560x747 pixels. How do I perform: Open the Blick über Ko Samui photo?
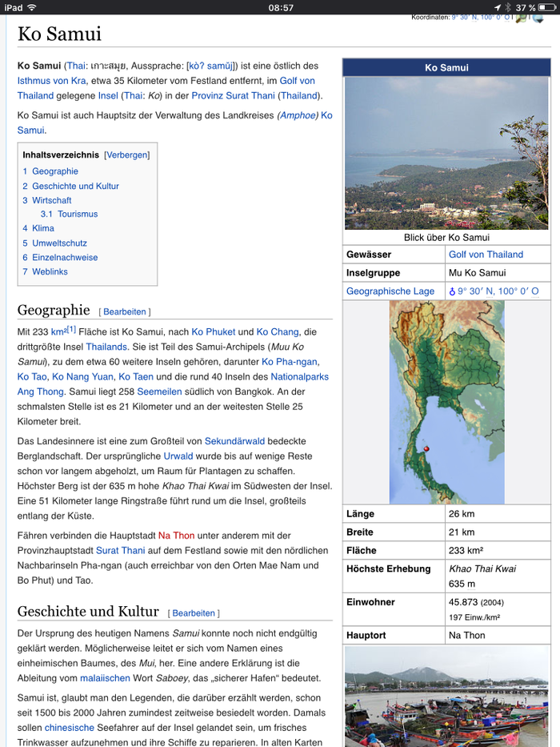[x=446, y=154]
